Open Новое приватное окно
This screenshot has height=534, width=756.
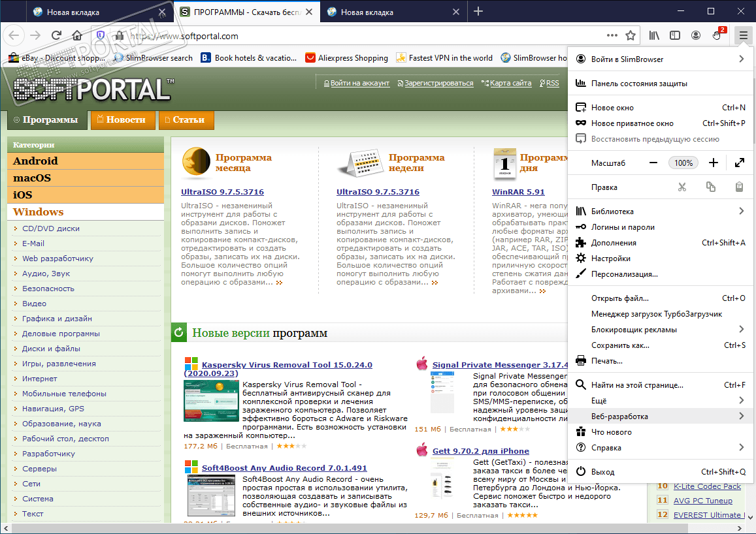(x=660, y=123)
